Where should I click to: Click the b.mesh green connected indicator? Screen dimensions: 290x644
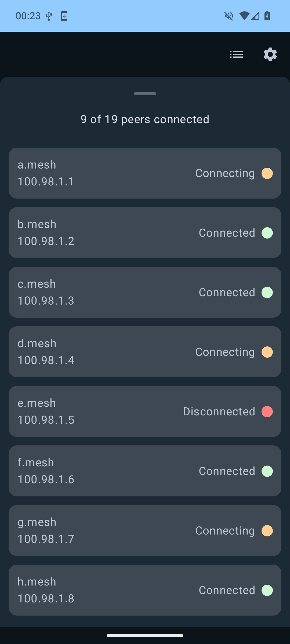coord(267,233)
